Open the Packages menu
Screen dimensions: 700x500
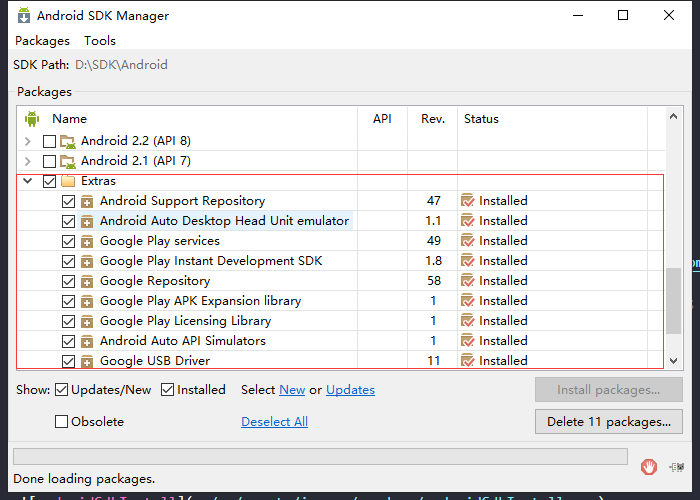pos(42,41)
